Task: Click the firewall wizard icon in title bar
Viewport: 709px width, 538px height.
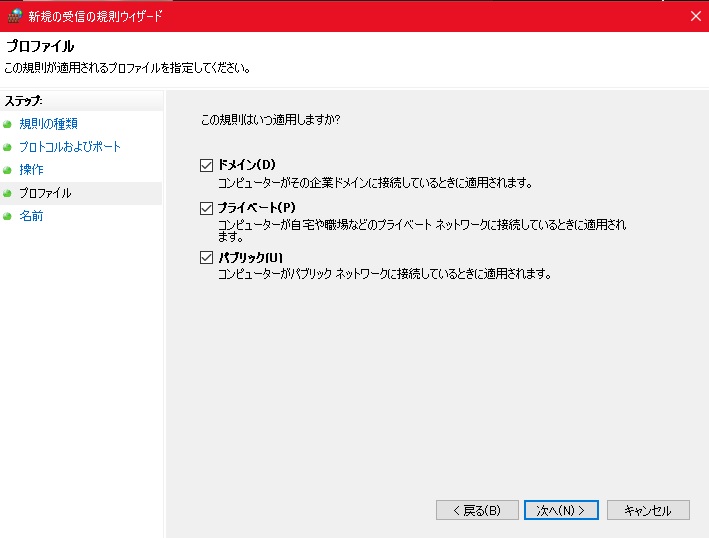Action: [x=14, y=16]
